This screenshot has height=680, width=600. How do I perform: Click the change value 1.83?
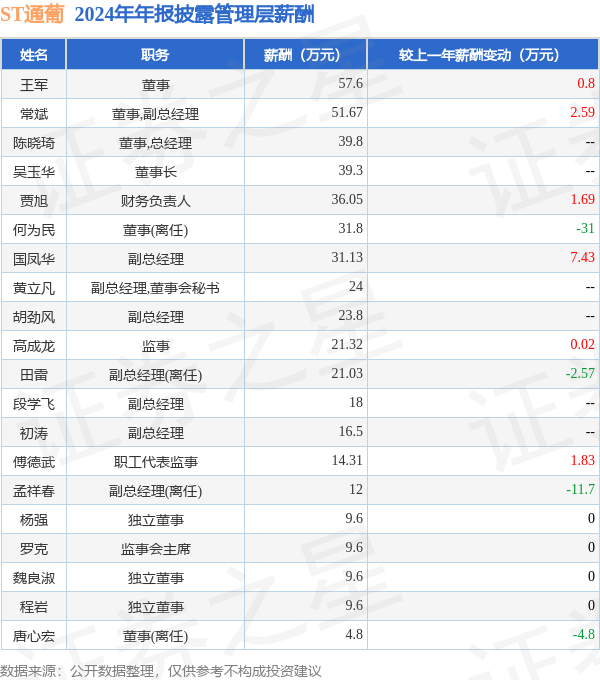pyautogui.click(x=582, y=461)
